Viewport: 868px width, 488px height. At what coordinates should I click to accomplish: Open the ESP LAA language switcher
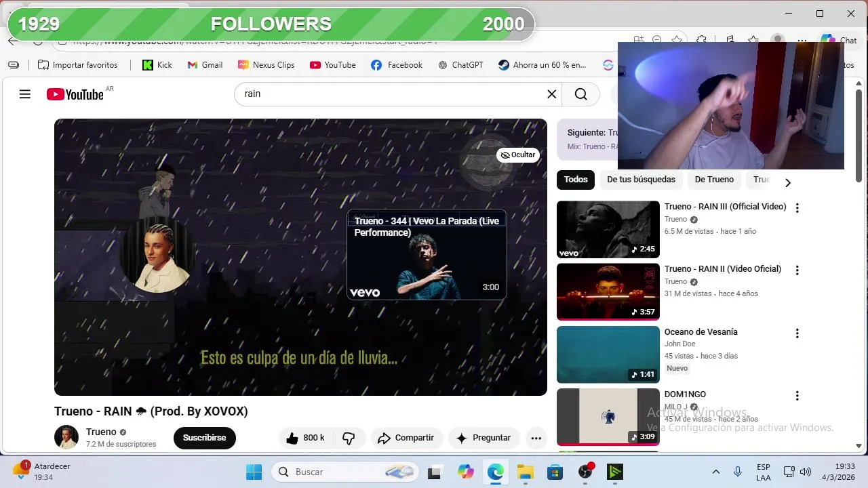click(x=763, y=472)
